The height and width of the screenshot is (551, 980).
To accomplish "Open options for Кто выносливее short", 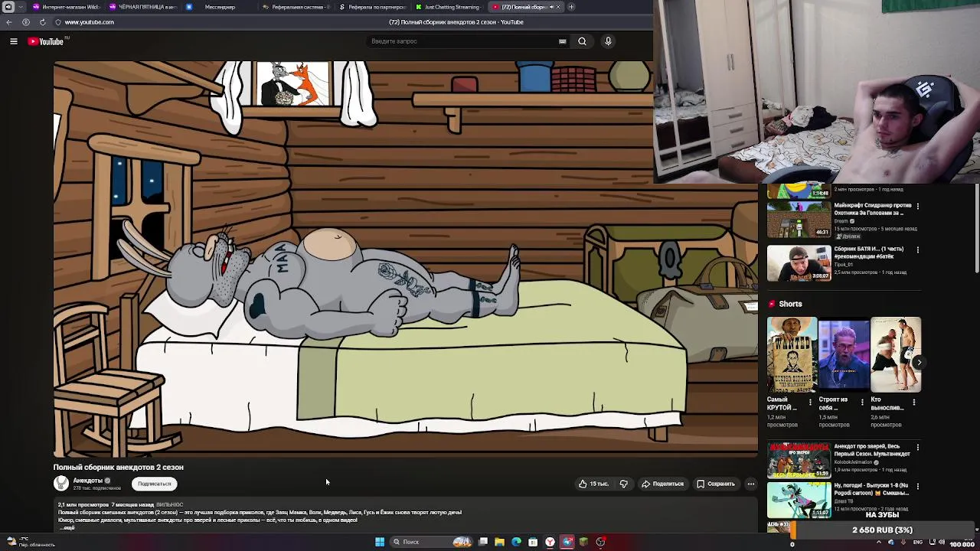I will tap(914, 401).
